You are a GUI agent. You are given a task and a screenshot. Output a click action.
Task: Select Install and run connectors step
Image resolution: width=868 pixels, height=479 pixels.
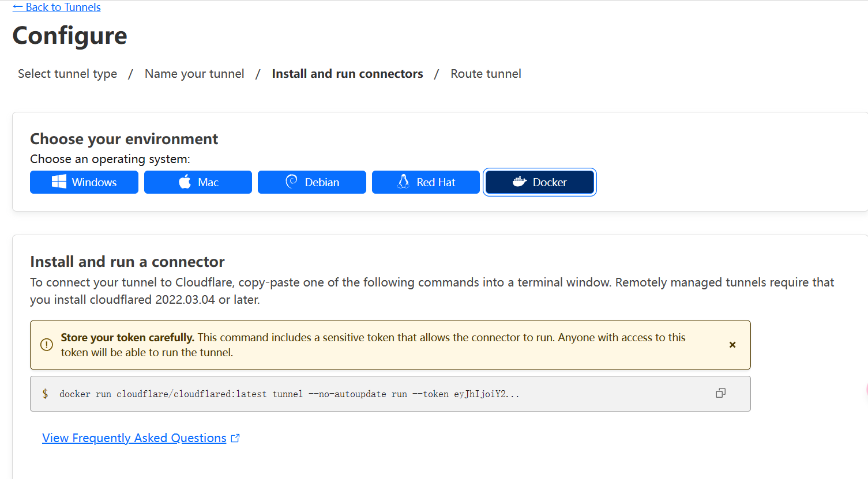[347, 74]
